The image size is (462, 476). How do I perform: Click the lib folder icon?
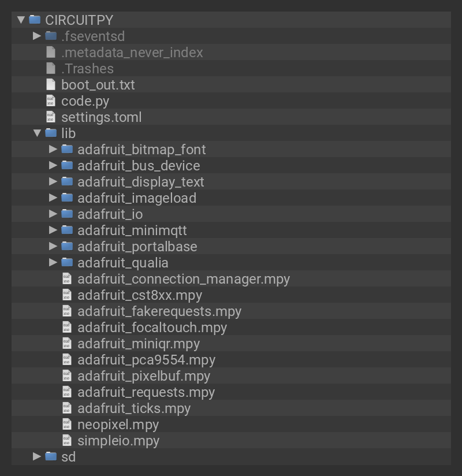coord(51,133)
